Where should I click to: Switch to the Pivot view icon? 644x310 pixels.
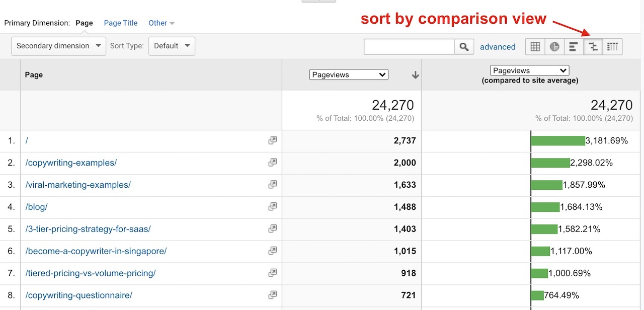point(612,47)
